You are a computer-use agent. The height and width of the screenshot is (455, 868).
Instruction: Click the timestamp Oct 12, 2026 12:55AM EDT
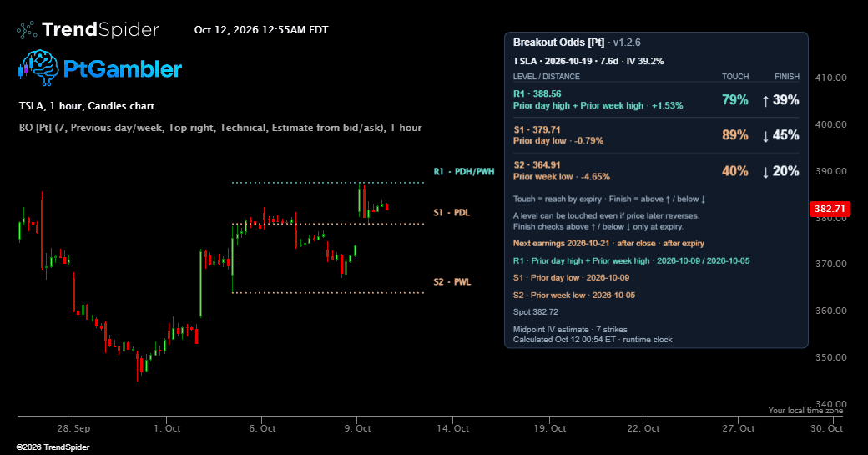[261, 30]
